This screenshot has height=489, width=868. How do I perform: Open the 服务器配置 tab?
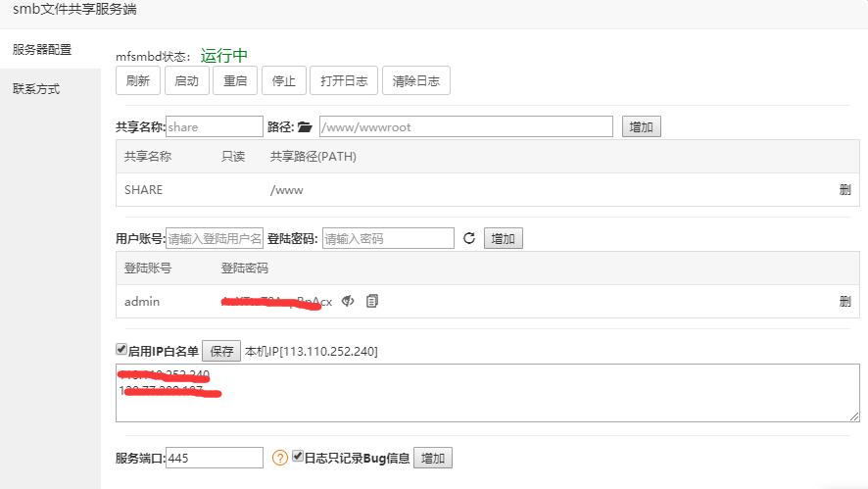pos(42,49)
